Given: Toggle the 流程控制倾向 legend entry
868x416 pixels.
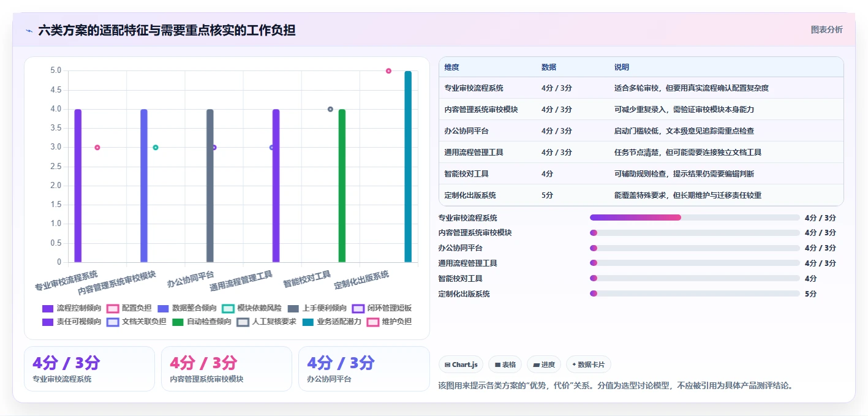Looking at the screenshot, I should click(x=72, y=308).
